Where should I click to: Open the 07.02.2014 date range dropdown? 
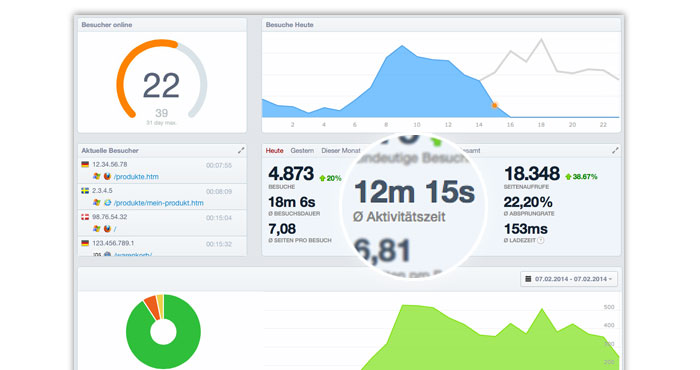tap(569, 279)
